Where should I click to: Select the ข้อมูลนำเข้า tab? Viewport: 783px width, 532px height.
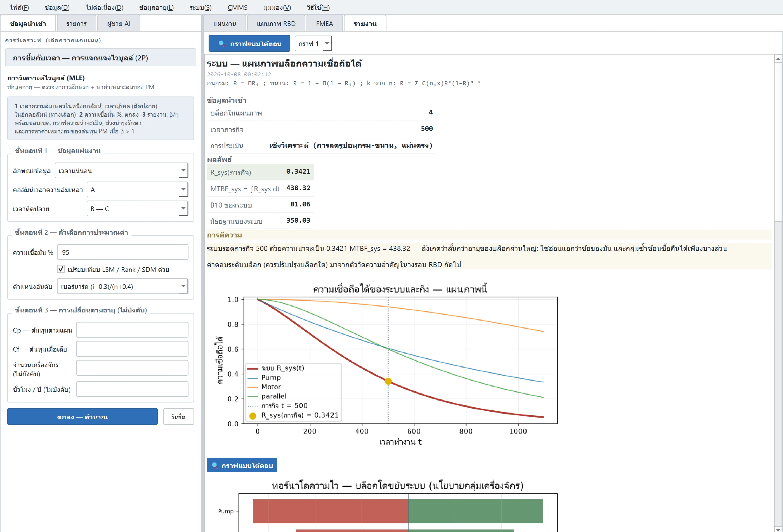coord(28,23)
